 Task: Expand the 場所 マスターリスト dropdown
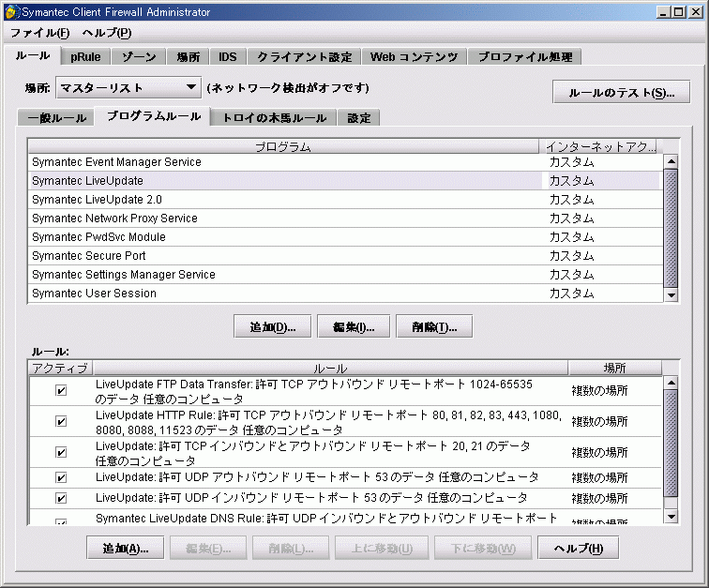click(x=128, y=87)
